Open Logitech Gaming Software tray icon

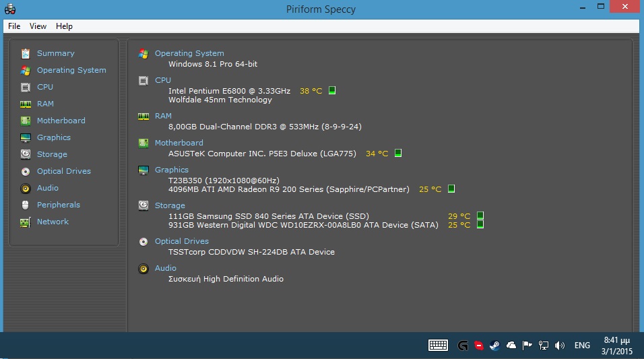(x=463, y=346)
